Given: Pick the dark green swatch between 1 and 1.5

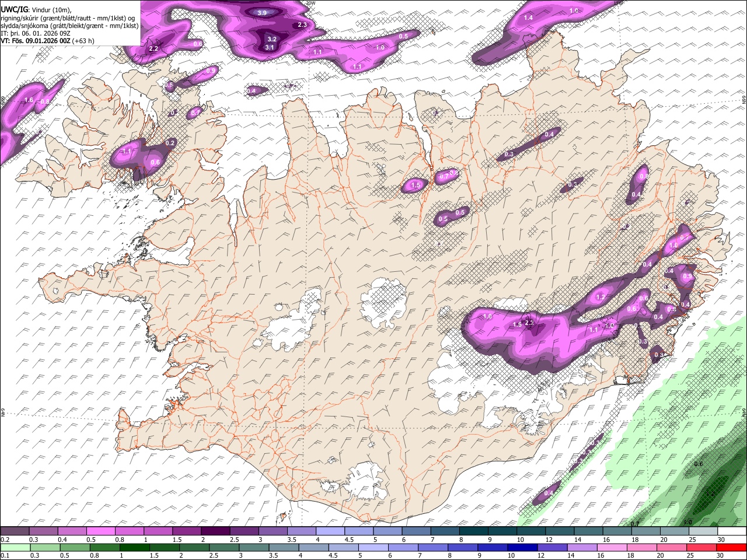Looking at the screenshot, I should click(x=134, y=547).
